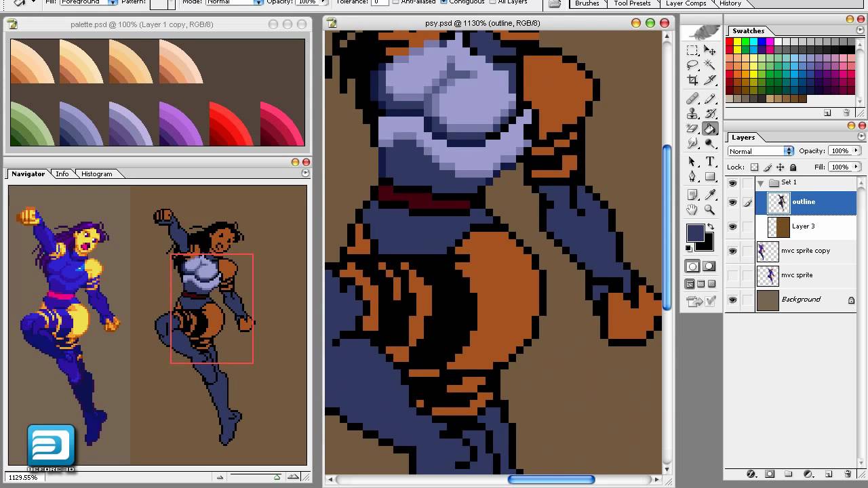The width and height of the screenshot is (868, 488).
Task: Select the Rectangle shape tool
Action: (x=710, y=176)
